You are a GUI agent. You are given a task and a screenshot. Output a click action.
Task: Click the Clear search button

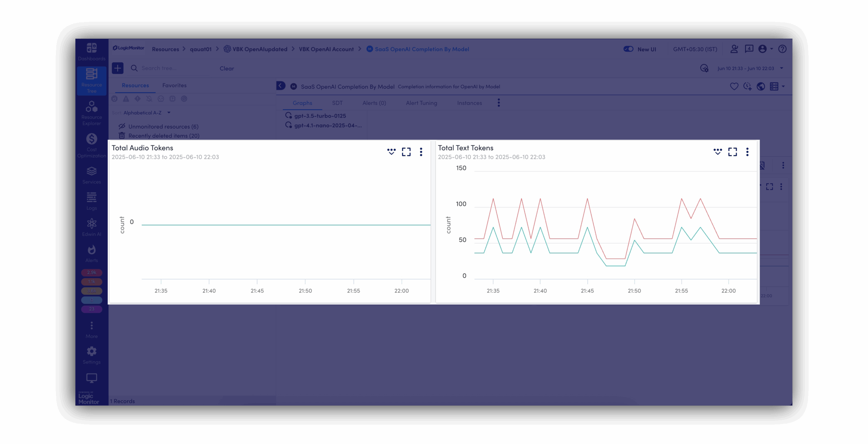(227, 68)
